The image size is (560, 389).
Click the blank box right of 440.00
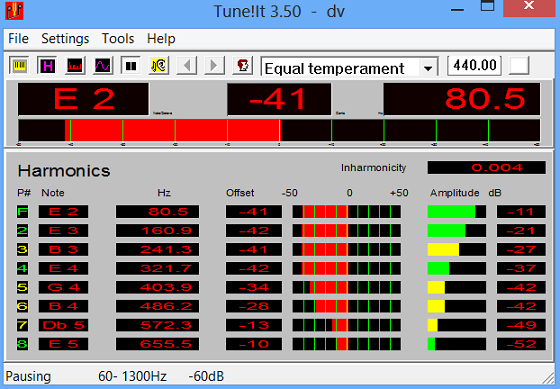click(x=519, y=65)
